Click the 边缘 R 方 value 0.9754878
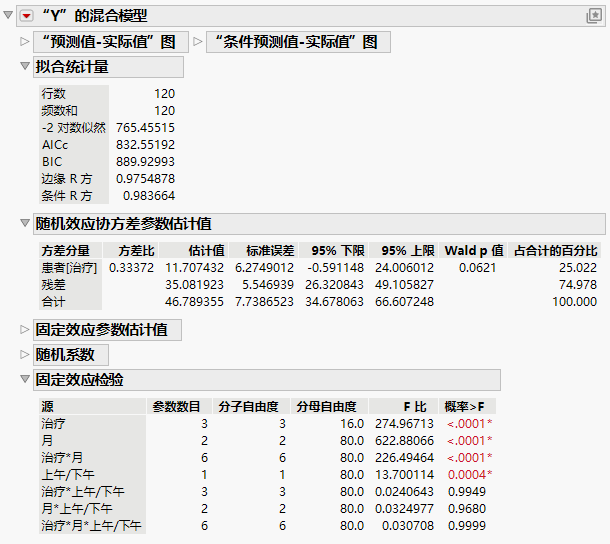The width and height of the screenshot is (610, 544). tap(145, 179)
